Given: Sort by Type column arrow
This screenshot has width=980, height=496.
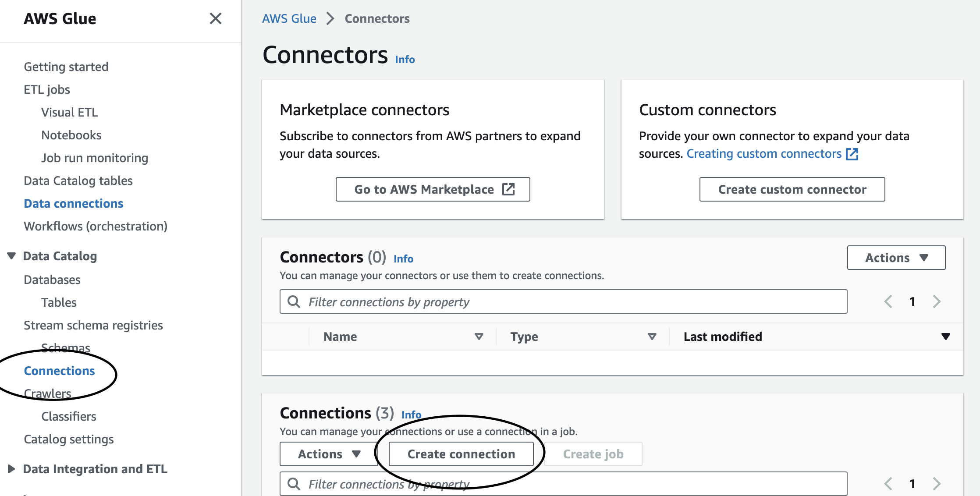Looking at the screenshot, I should [x=652, y=337].
